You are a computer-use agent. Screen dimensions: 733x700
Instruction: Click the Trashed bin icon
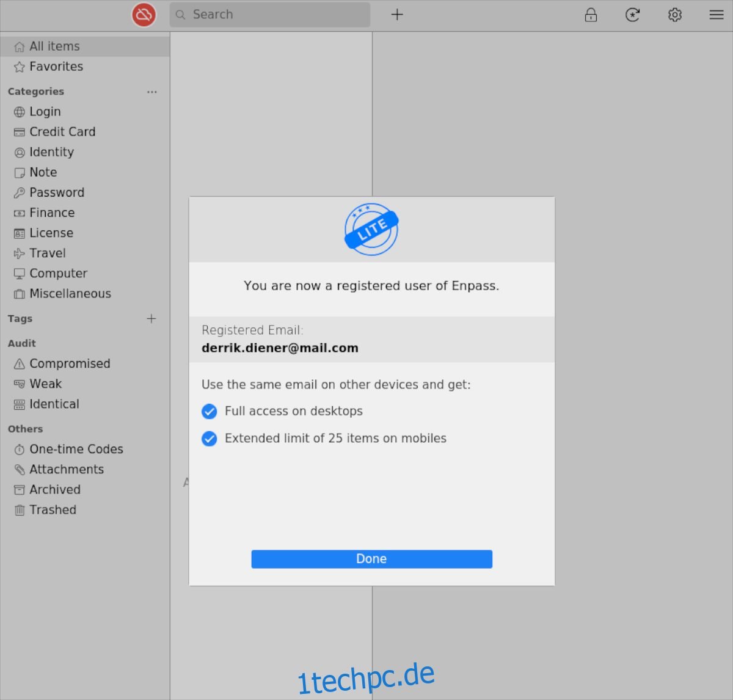[x=20, y=510]
